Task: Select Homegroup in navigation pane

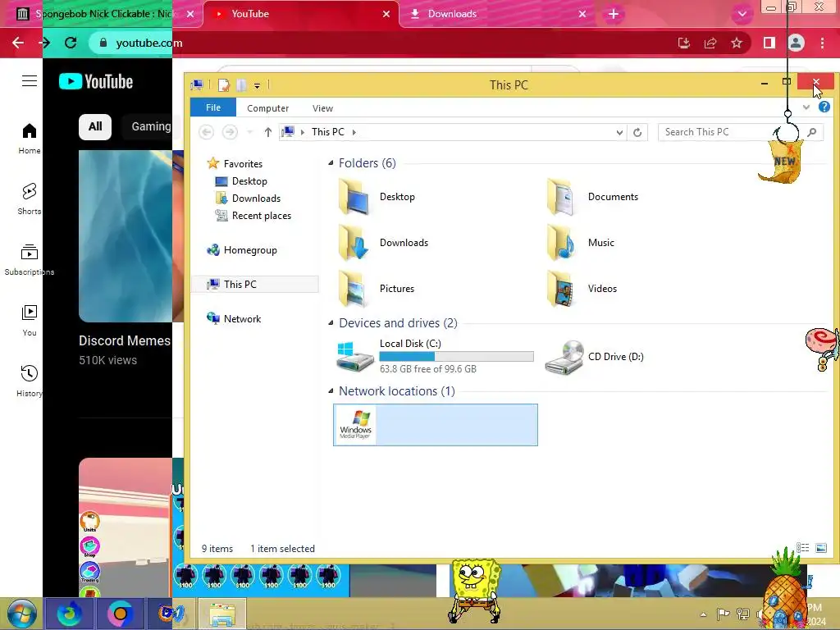Action: pyautogui.click(x=242, y=250)
